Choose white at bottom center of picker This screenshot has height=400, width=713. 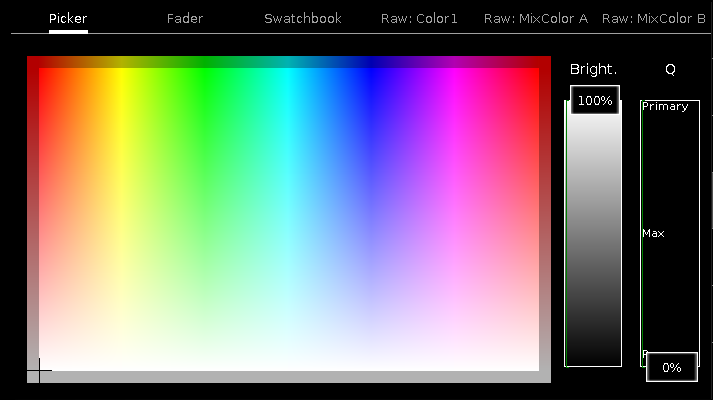tap(288, 365)
